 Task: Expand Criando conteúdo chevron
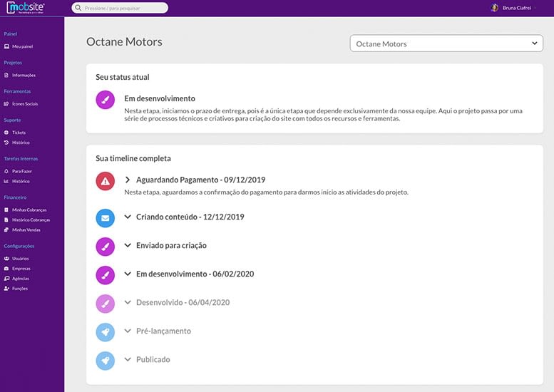click(x=128, y=217)
